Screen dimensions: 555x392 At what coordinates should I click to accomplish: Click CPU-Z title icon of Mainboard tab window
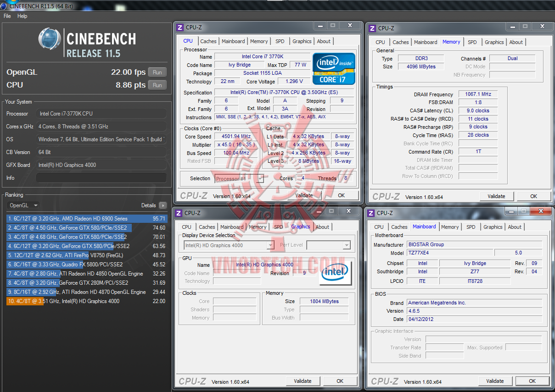pyautogui.click(x=371, y=213)
